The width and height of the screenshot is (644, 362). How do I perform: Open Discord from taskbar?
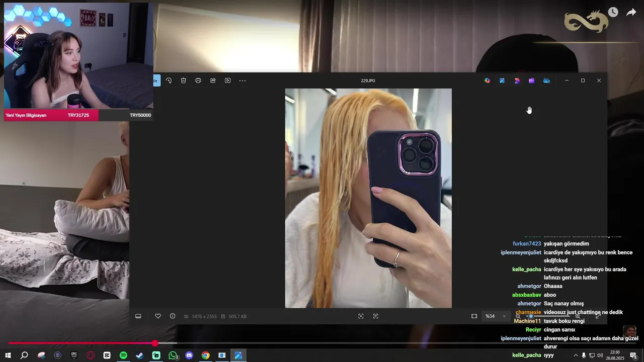point(189,355)
